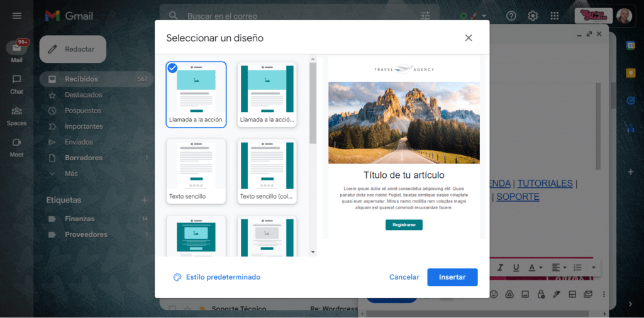
Task: Click the numbered list icon
Action: point(577,268)
